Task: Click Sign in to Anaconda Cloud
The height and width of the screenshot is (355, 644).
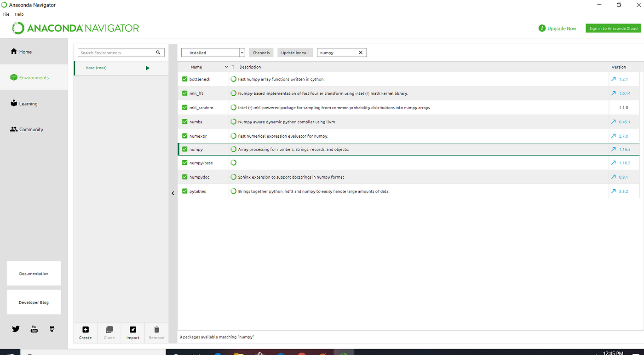Action: point(613,28)
